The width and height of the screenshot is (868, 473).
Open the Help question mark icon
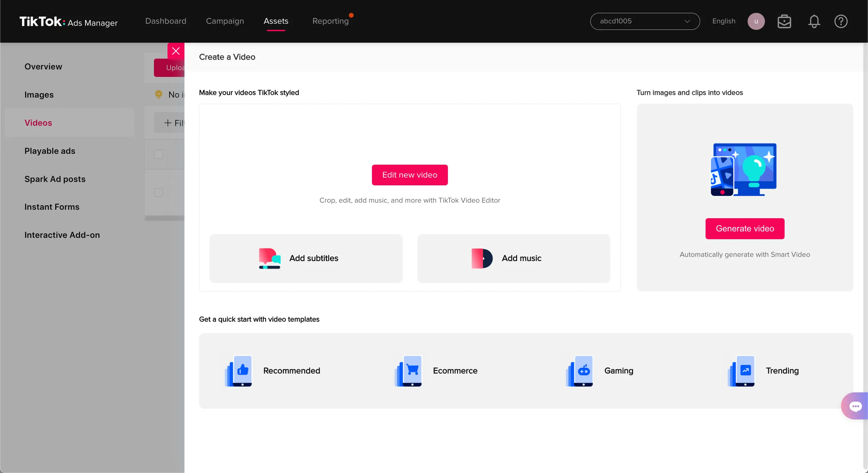(x=841, y=21)
